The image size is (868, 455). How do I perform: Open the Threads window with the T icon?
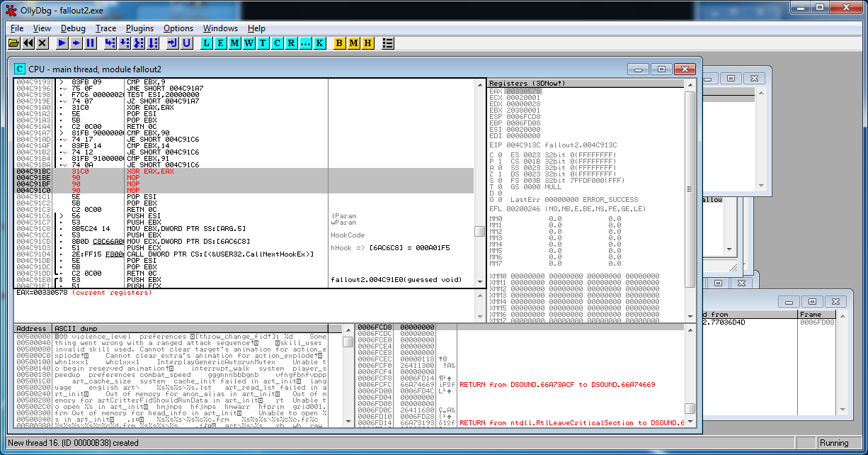263,43
